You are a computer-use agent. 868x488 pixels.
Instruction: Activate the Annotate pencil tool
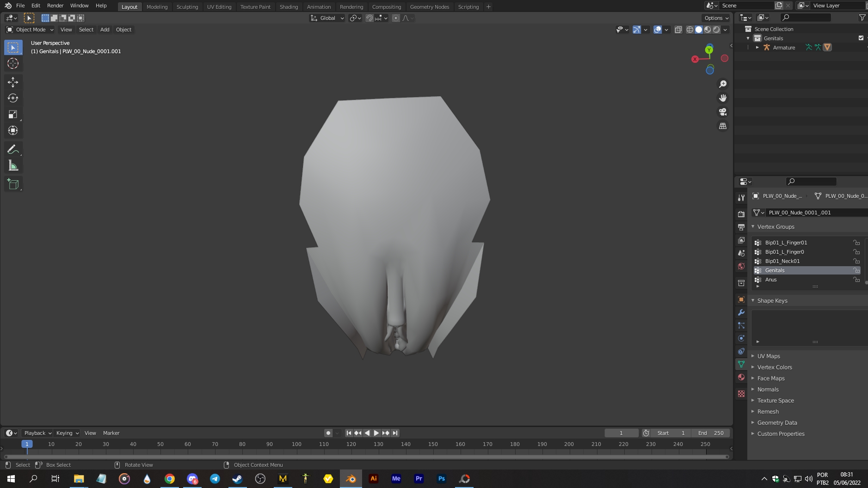click(13, 149)
